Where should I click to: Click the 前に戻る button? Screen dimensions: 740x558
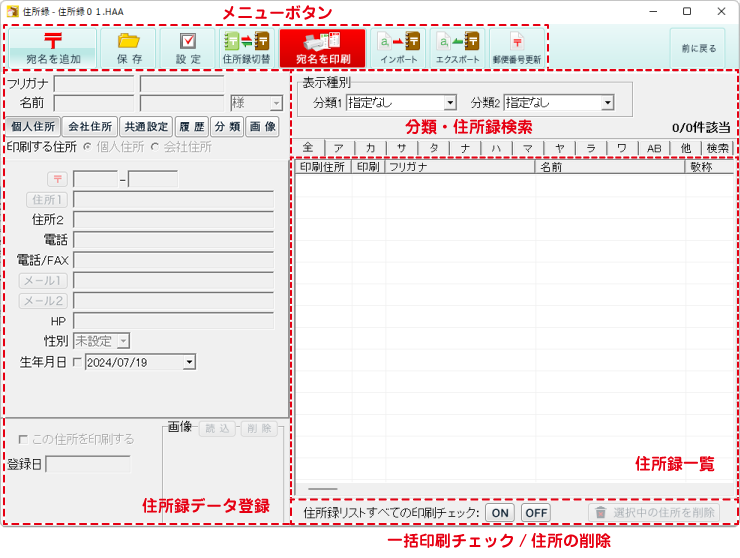click(x=697, y=47)
